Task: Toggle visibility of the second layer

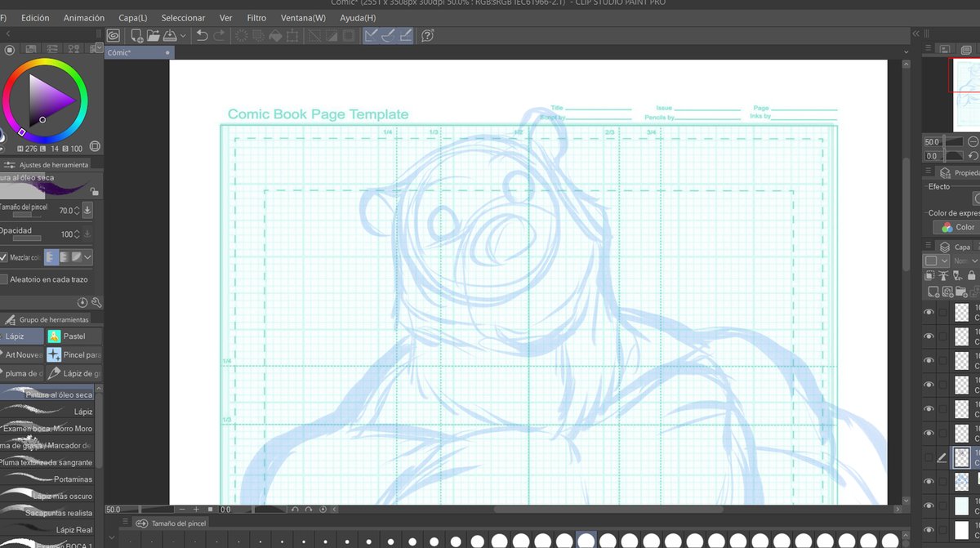Action: click(x=929, y=336)
